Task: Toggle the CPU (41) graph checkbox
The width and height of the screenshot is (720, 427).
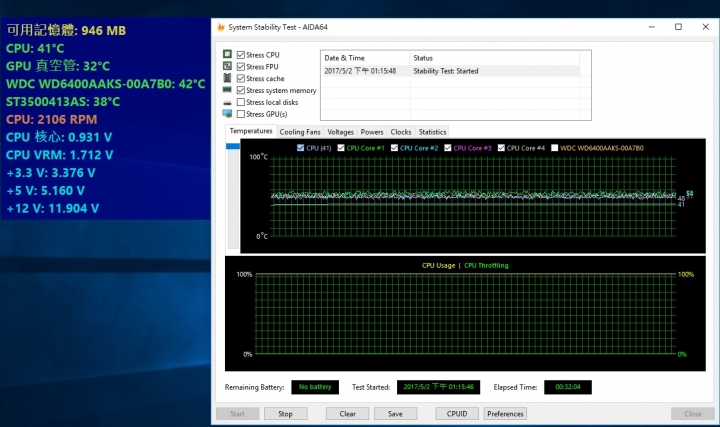Action: [x=300, y=148]
